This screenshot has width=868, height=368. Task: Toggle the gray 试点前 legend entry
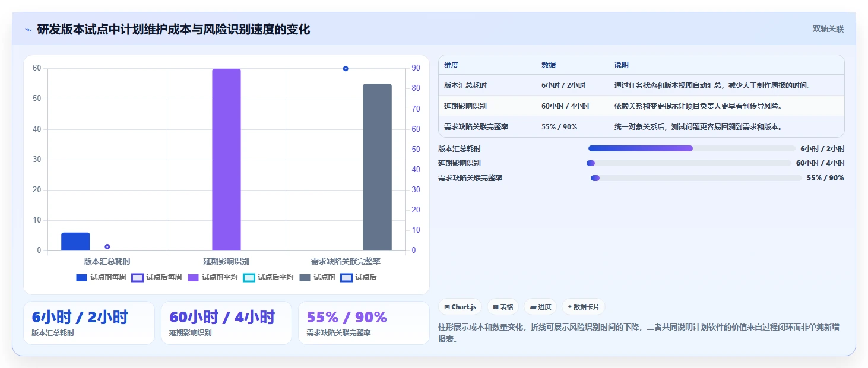coord(317,277)
